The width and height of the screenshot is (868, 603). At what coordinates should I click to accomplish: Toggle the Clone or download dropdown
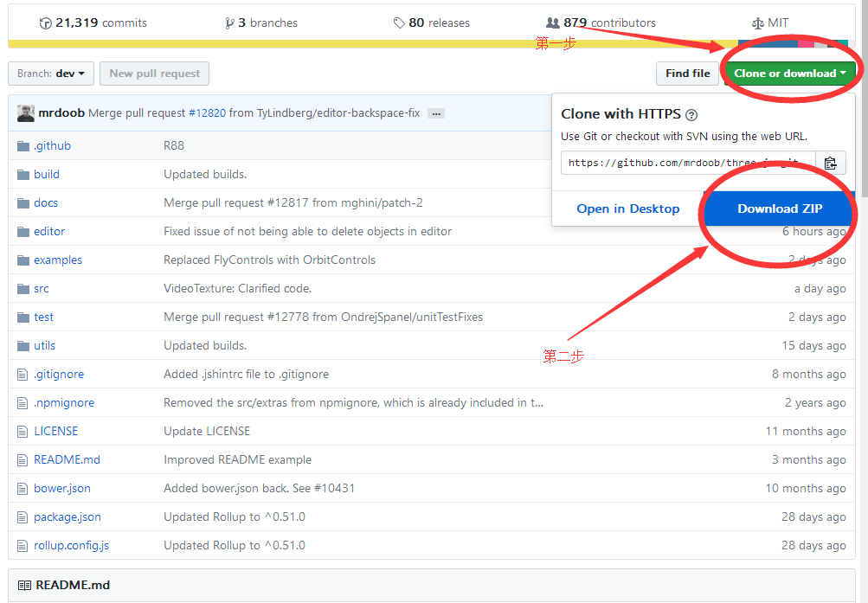click(790, 74)
